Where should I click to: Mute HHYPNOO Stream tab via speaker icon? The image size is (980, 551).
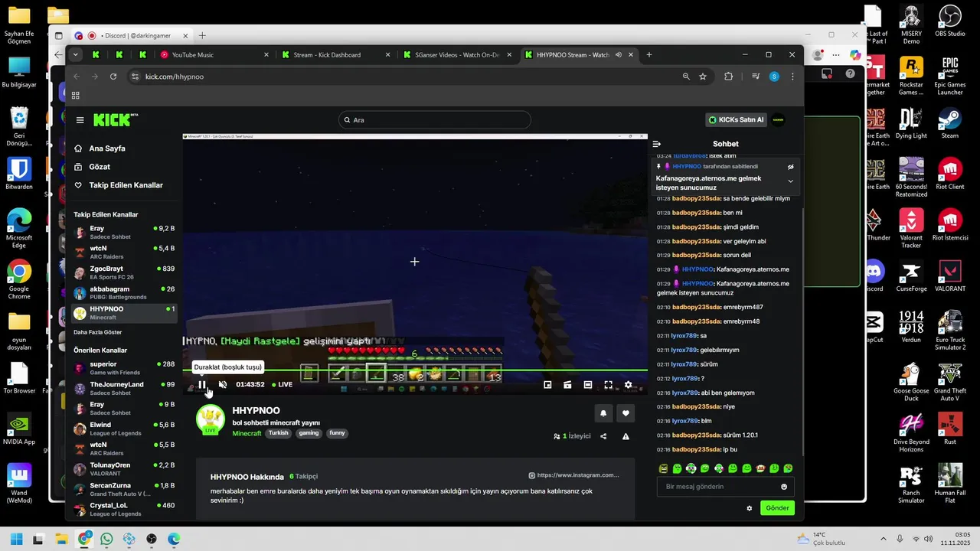click(x=619, y=55)
